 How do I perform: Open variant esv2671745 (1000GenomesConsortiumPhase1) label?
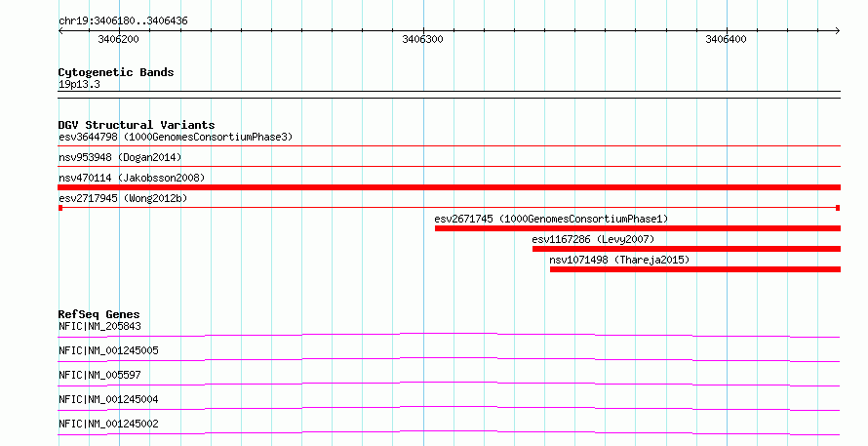pos(551,219)
